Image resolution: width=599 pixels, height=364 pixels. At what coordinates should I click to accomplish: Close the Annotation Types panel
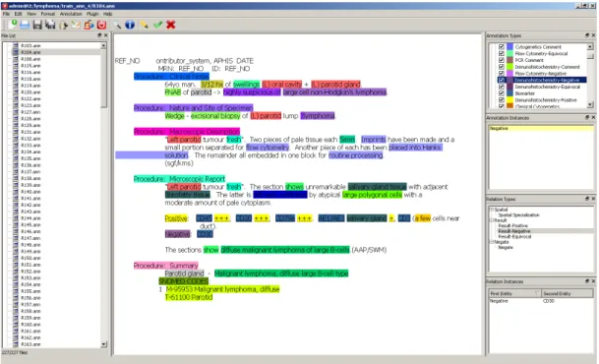coord(593,35)
